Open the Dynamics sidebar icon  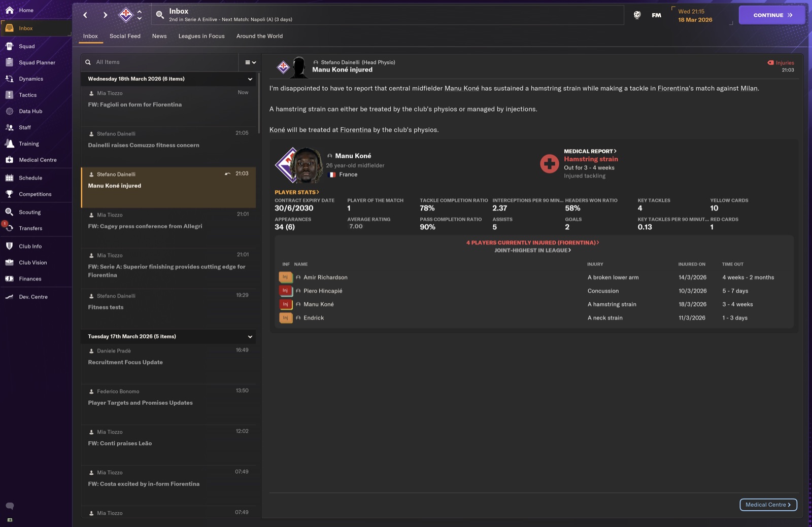click(10, 79)
